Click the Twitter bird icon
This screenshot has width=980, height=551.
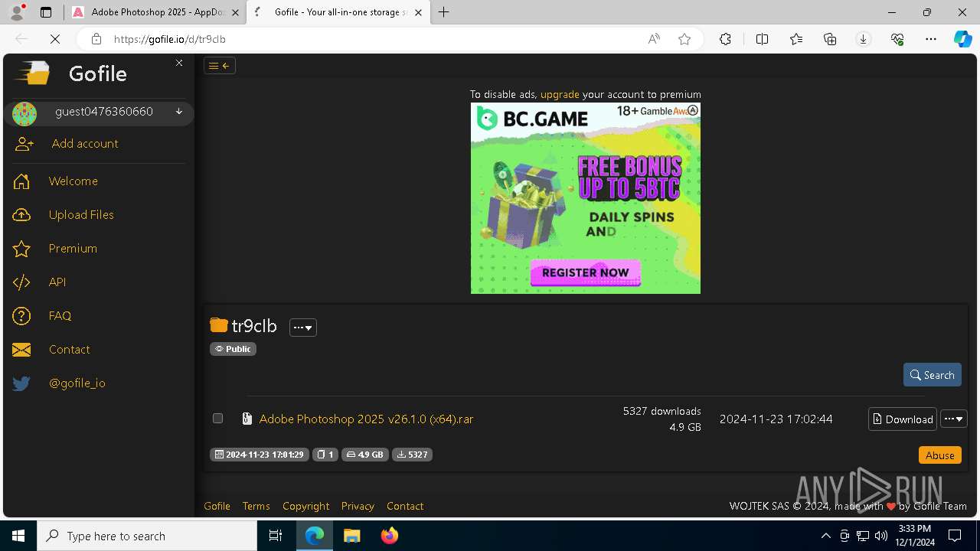[21, 383]
